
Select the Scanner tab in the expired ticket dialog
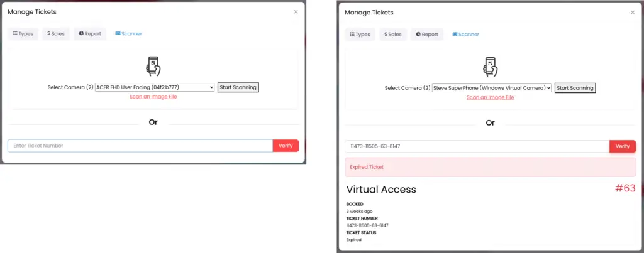pyautogui.click(x=465, y=35)
